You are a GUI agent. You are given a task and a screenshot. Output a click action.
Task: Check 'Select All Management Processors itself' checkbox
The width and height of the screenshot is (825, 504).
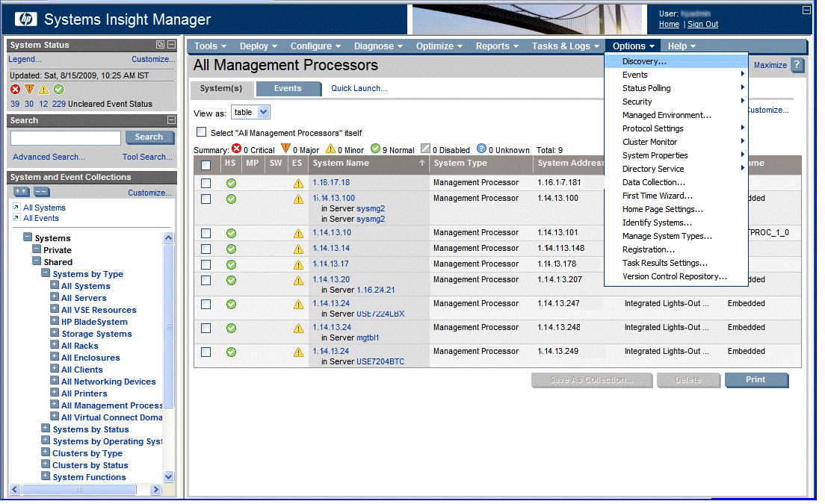click(201, 132)
